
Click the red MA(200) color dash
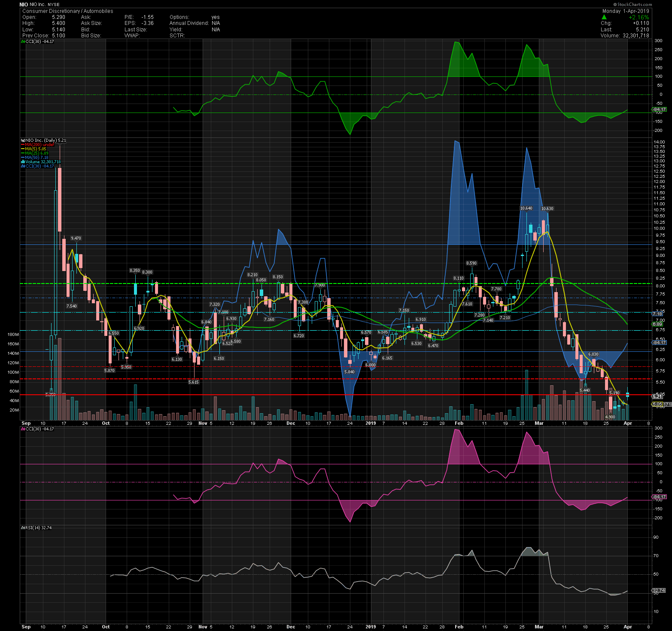click(23, 145)
